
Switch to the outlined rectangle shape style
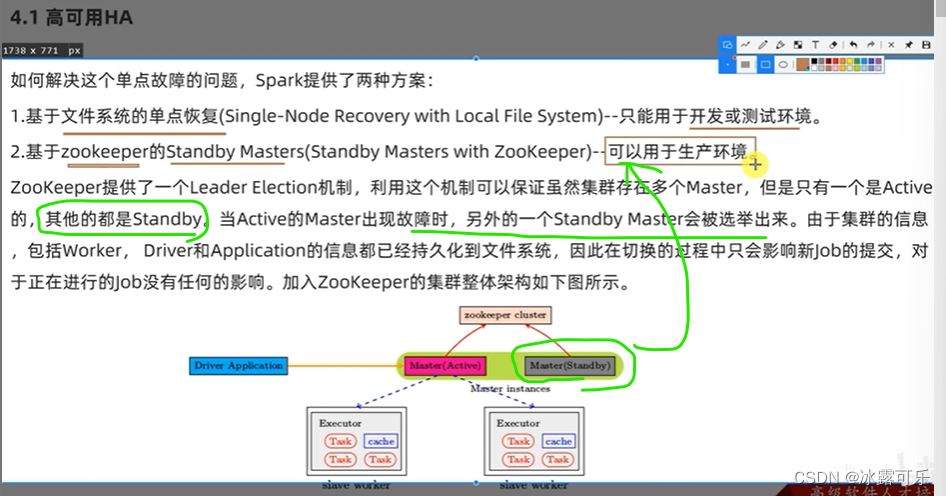(766, 65)
